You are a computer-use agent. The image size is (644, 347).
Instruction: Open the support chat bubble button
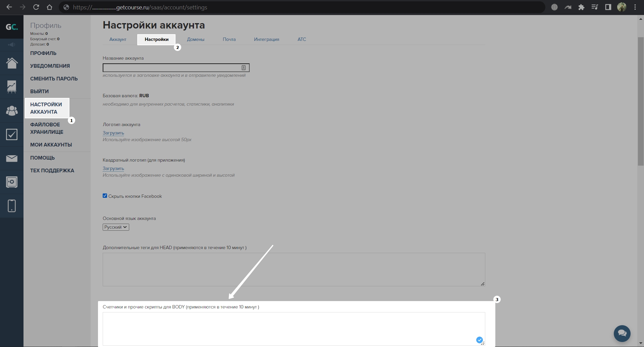(x=622, y=333)
